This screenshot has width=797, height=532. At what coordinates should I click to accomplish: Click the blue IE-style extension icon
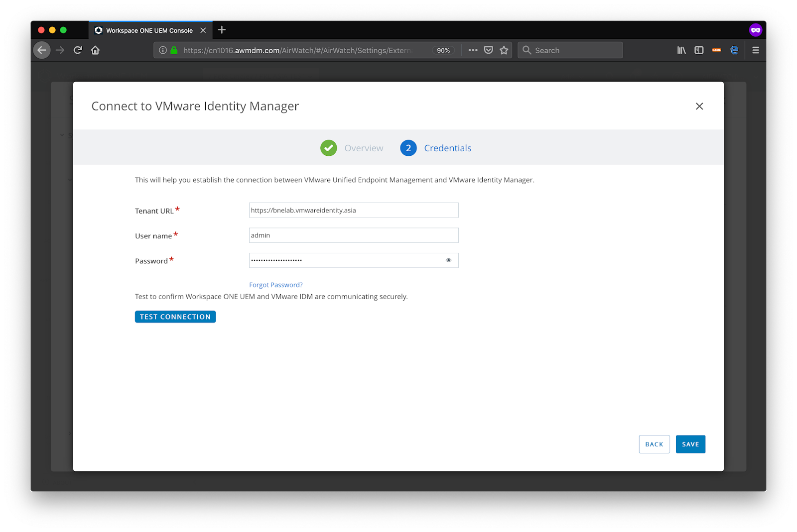(x=734, y=50)
